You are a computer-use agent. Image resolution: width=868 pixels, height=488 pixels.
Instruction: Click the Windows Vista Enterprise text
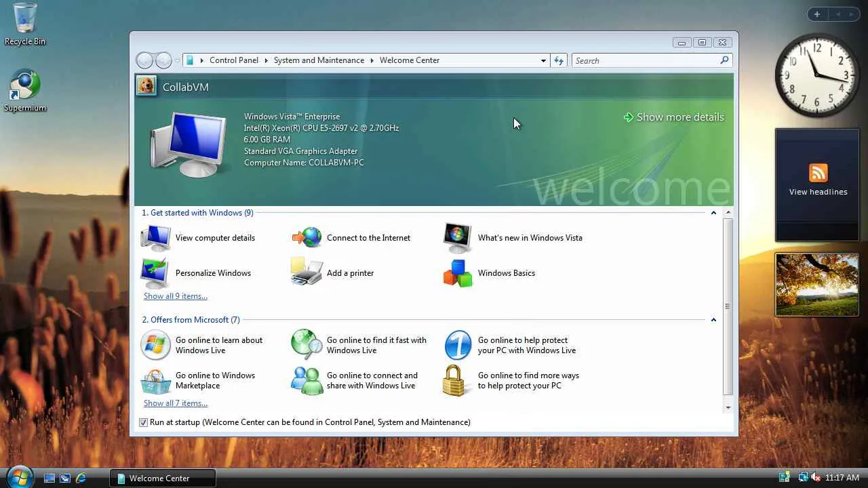[292, 117]
